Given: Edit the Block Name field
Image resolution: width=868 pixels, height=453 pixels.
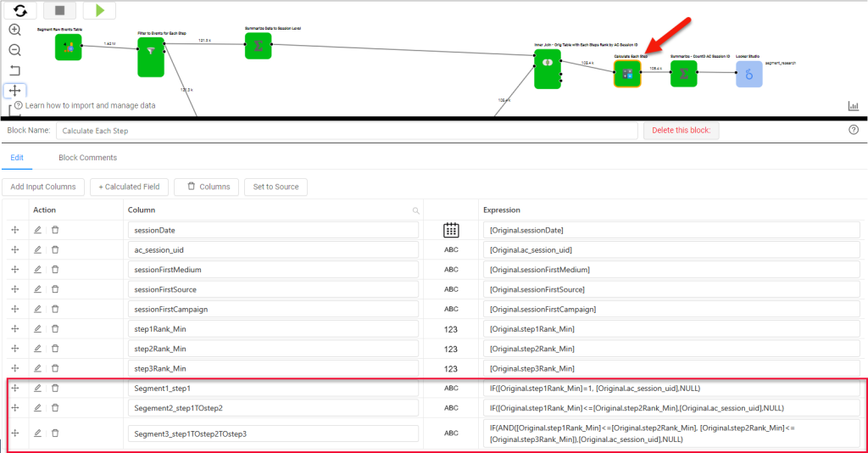Looking at the screenshot, I should [x=347, y=131].
